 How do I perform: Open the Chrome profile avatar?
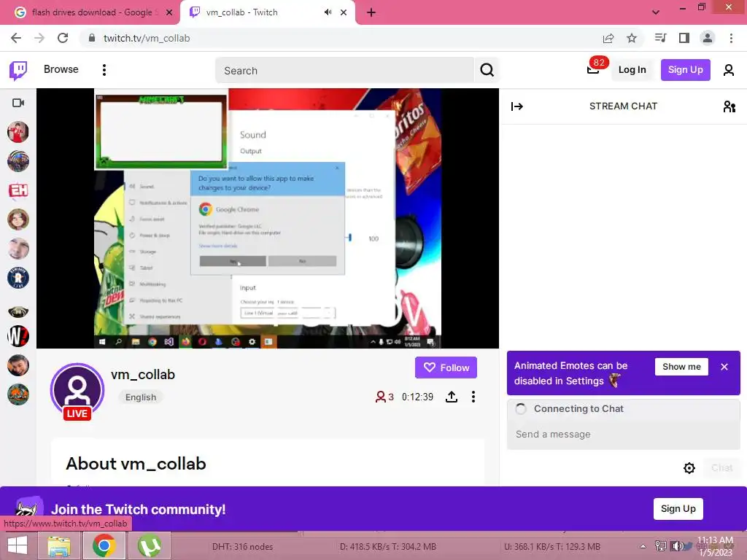tap(708, 38)
